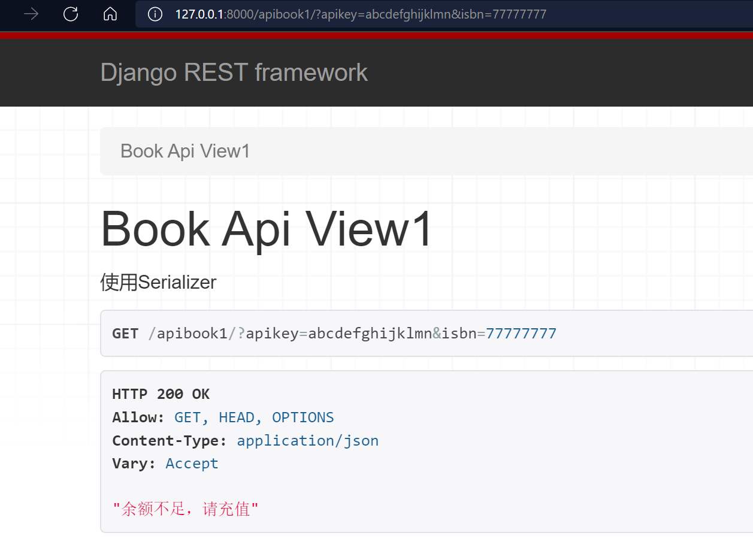Viewport: 753px width, 560px height.
Task: Select the 使用Serializer description text
Action: tap(158, 282)
